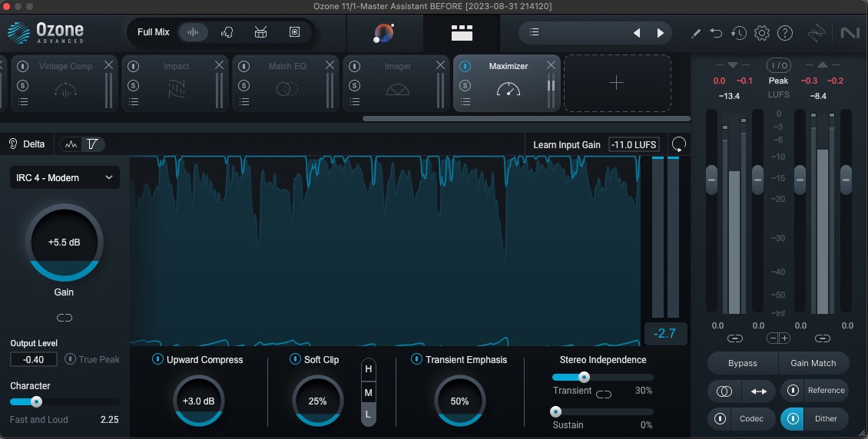Open Imager module preset list
Screen dimensions: 868x439
tap(355, 102)
